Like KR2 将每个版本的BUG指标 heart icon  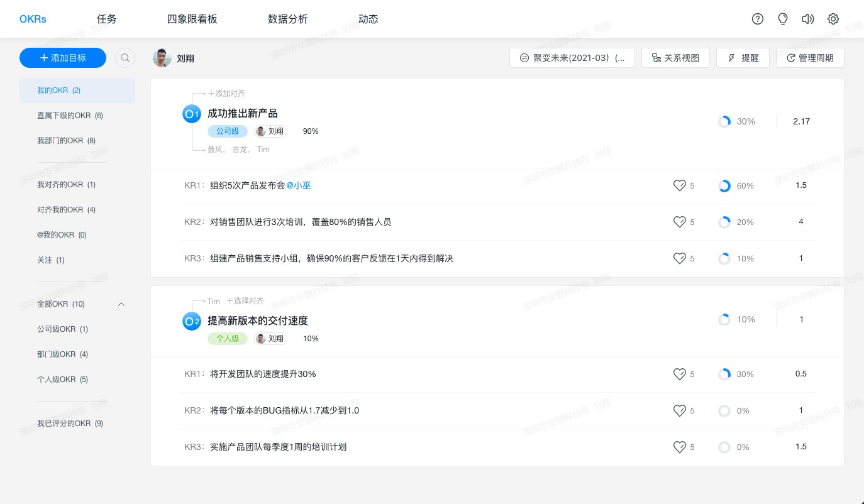pyautogui.click(x=679, y=410)
